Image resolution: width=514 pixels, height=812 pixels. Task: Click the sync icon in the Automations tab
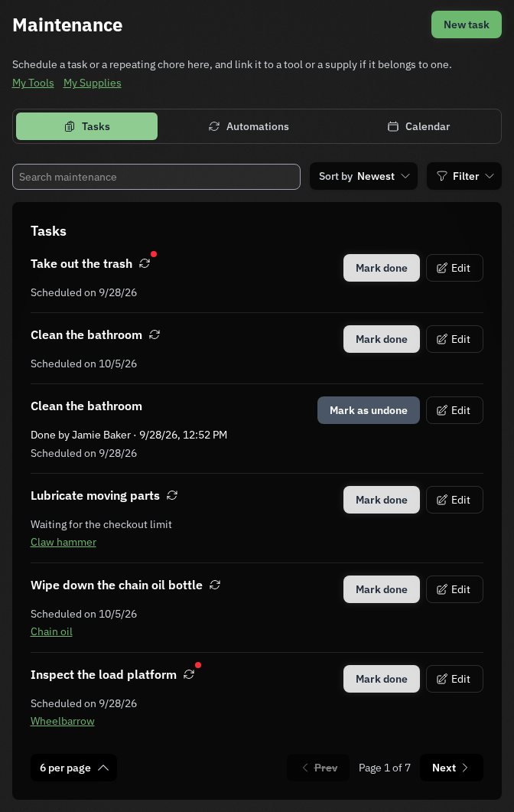213,126
